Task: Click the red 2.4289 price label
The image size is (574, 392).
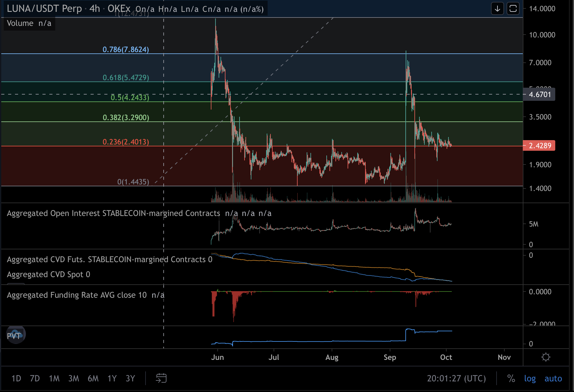Action: point(539,146)
